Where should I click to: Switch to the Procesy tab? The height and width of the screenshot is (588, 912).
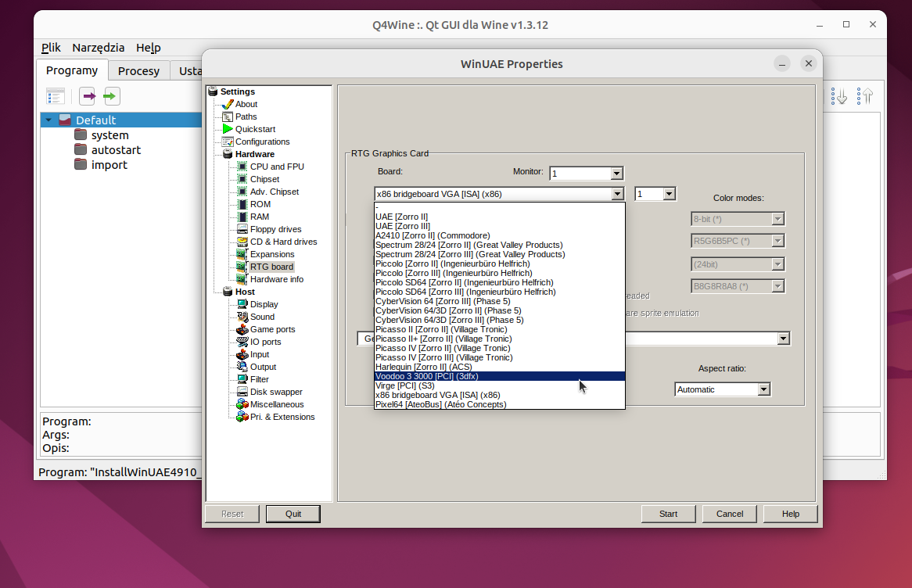(x=138, y=71)
